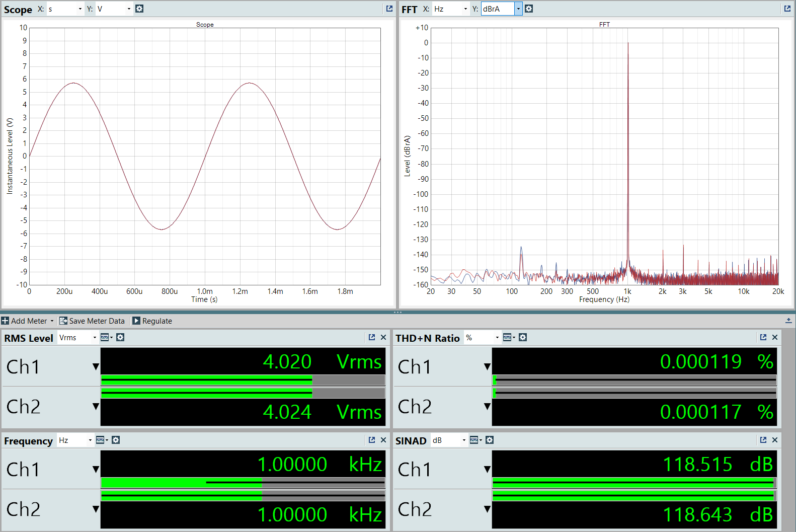Click the Regulate button
This screenshot has width=796, height=532.
pos(152,321)
